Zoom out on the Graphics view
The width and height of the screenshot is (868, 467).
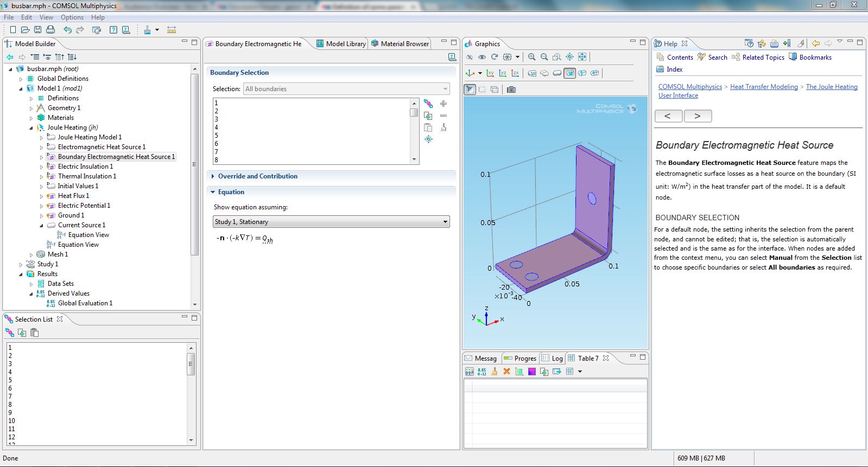(544, 57)
